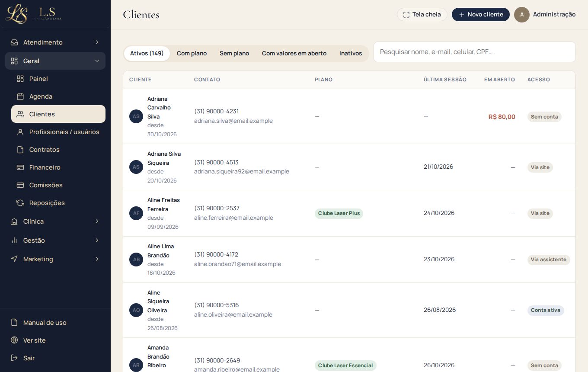Image resolution: width=588 pixels, height=372 pixels.
Task: Click the Agenda calendar icon
Action: tap(20, 96)
